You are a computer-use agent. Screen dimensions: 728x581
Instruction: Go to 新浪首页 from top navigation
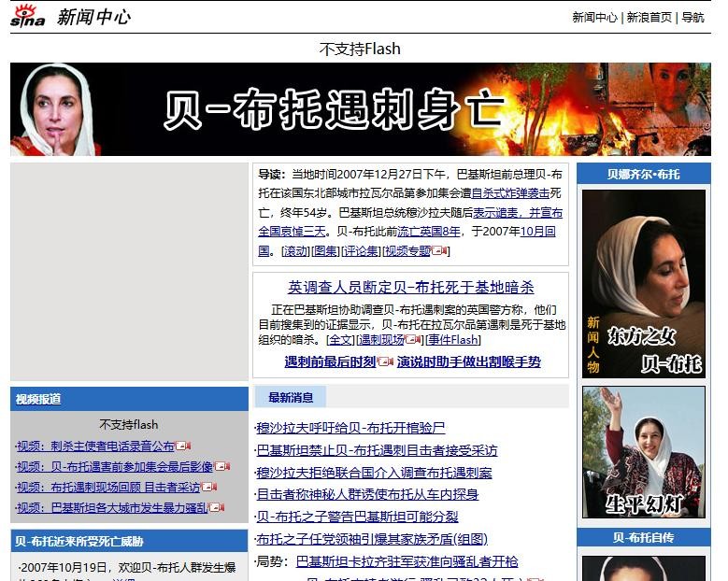point(649,17)
